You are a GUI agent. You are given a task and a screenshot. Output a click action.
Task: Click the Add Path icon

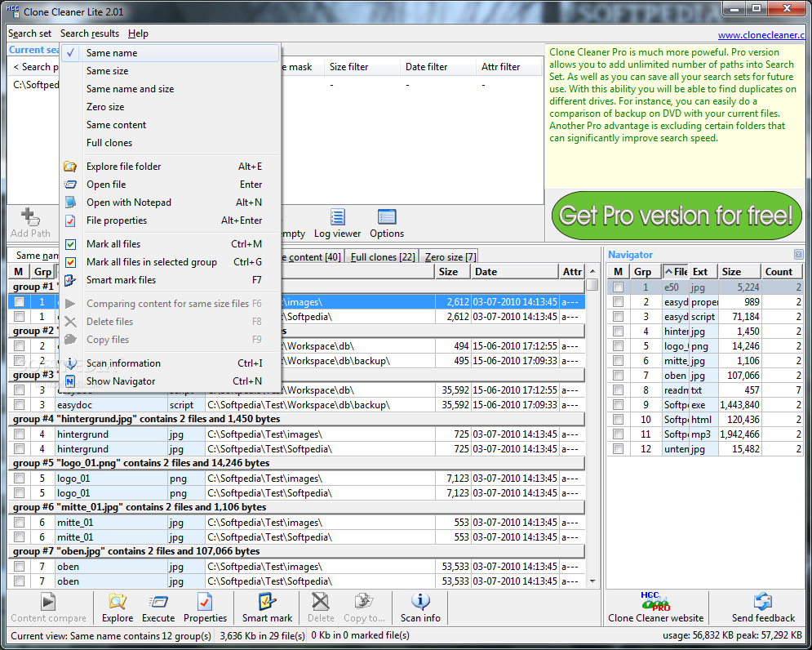[30, 217]
